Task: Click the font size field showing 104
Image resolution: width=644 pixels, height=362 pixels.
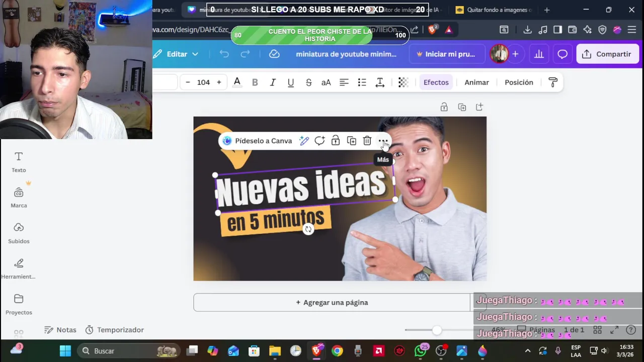Action: pyautogui.click(x=203, y=82)
